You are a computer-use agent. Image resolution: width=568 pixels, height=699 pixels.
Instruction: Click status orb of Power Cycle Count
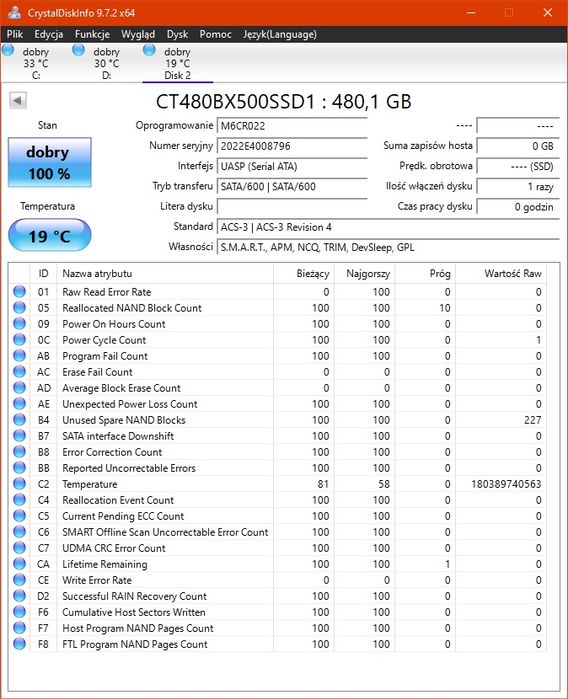tap(19, 340)
